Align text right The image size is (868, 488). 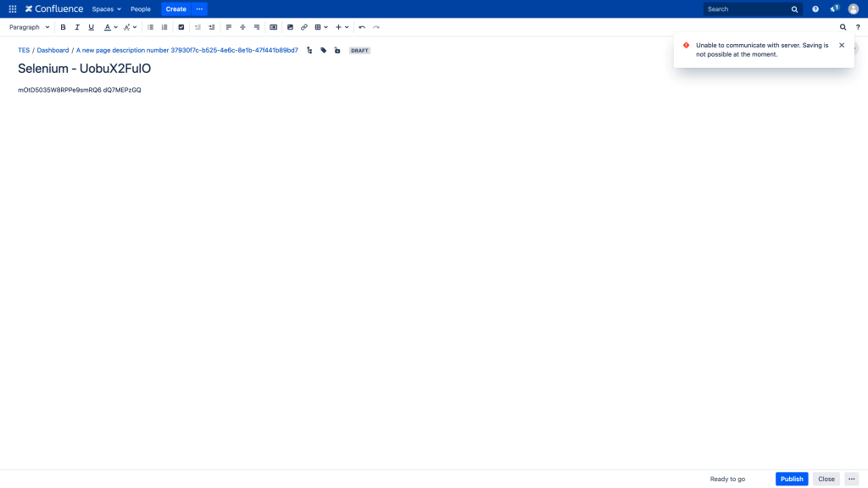coord(257,27)
